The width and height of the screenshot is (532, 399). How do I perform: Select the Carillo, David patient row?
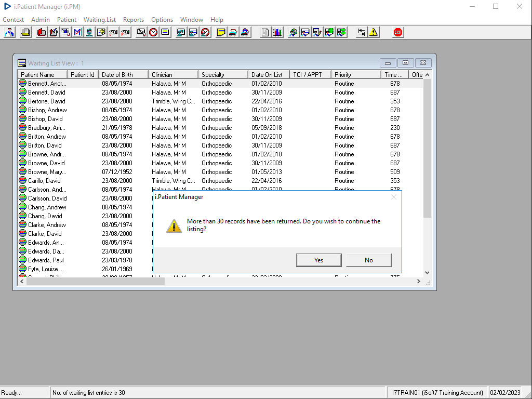[220, 180]
